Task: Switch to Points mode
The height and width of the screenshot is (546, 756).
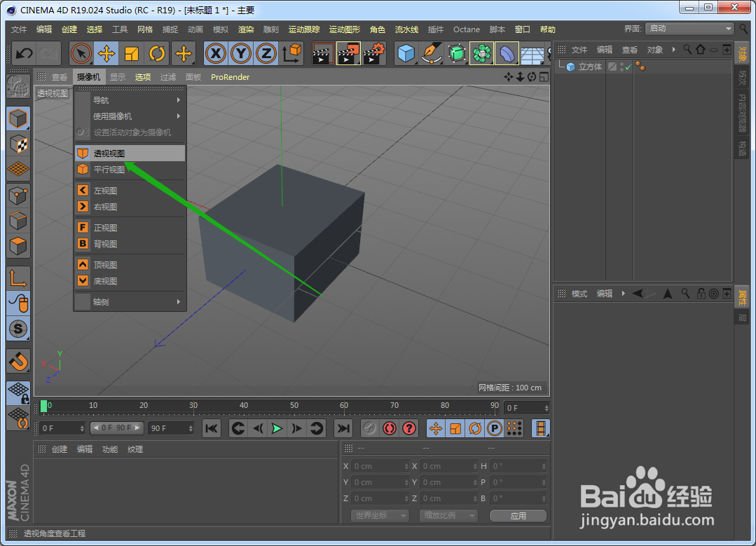Action: coord(18,196)
